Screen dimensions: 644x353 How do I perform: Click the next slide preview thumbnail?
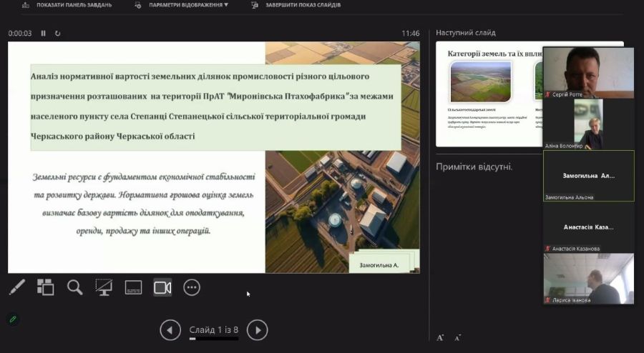(489, 94)
